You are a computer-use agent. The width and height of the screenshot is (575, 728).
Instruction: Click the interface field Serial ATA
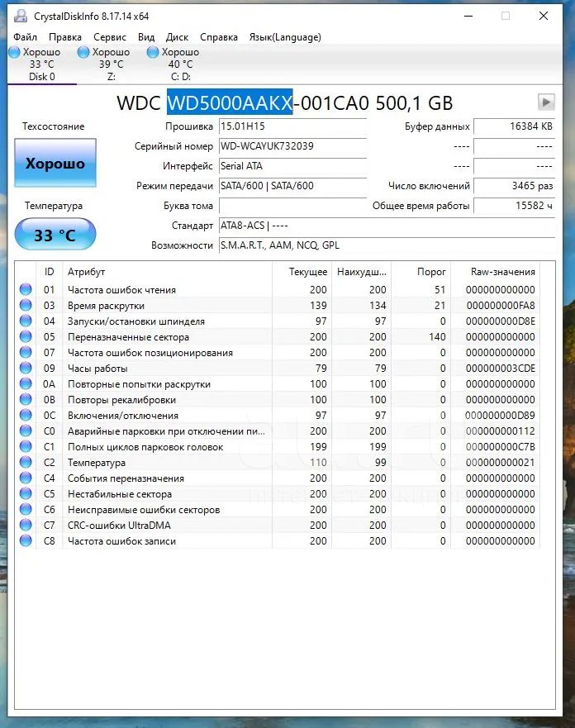[x=292, y=166]
